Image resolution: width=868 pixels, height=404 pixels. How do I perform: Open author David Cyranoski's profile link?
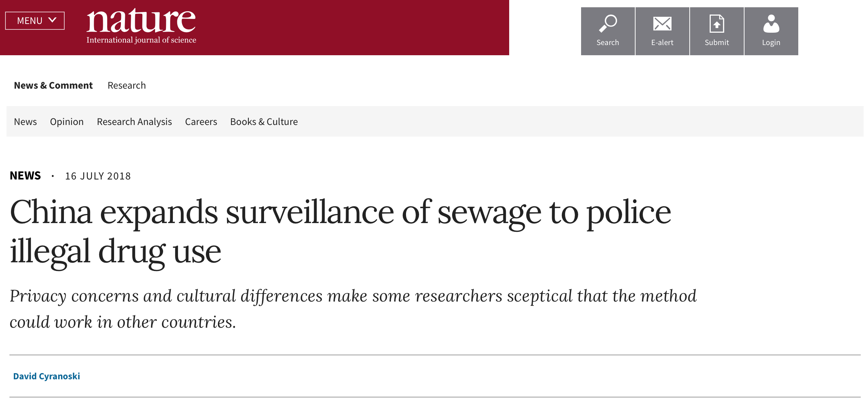click(46, 376)
